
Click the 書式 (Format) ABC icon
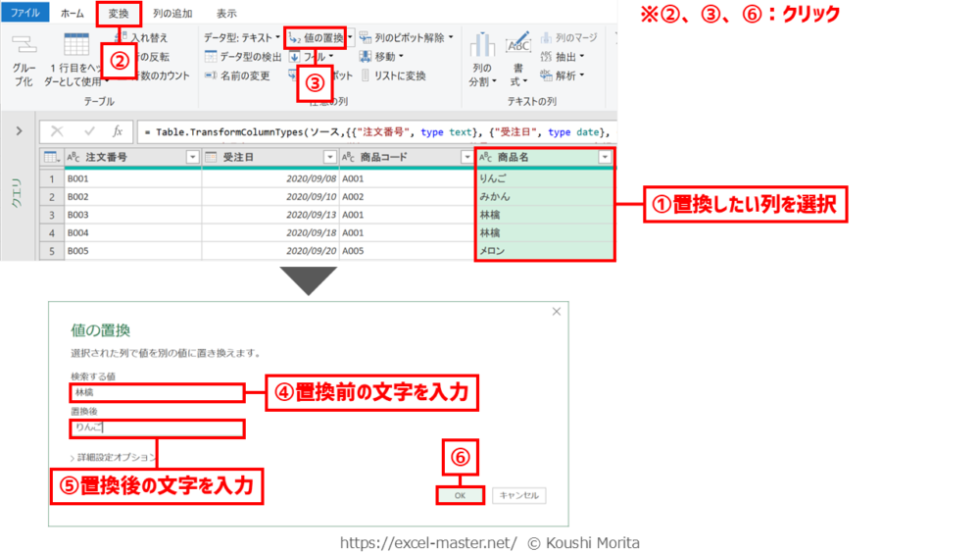518,47
